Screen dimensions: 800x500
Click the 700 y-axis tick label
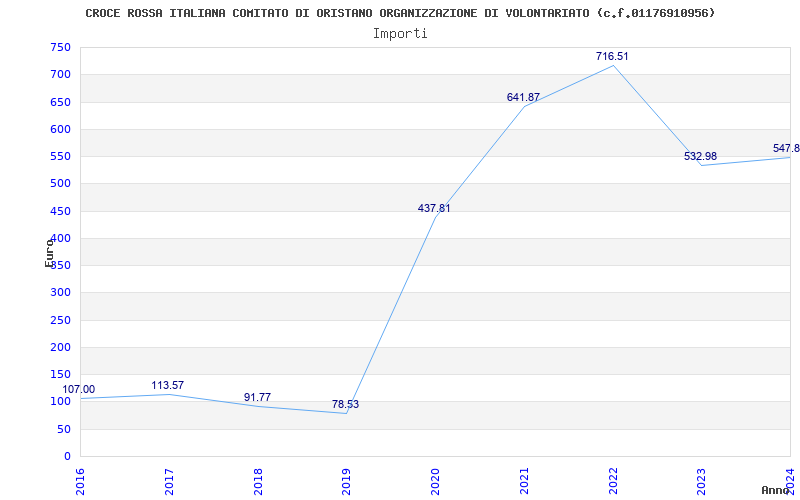click(61, 74)
